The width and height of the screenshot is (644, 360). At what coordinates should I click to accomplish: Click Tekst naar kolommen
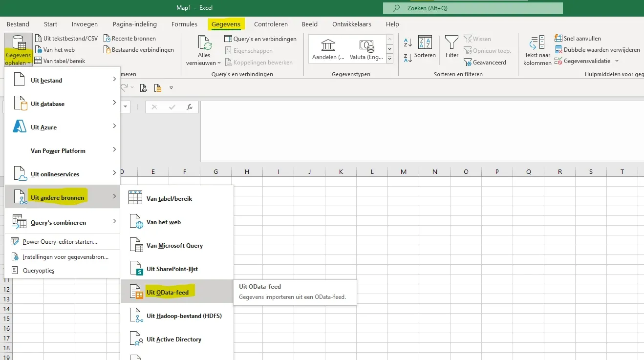click(537, 50)
